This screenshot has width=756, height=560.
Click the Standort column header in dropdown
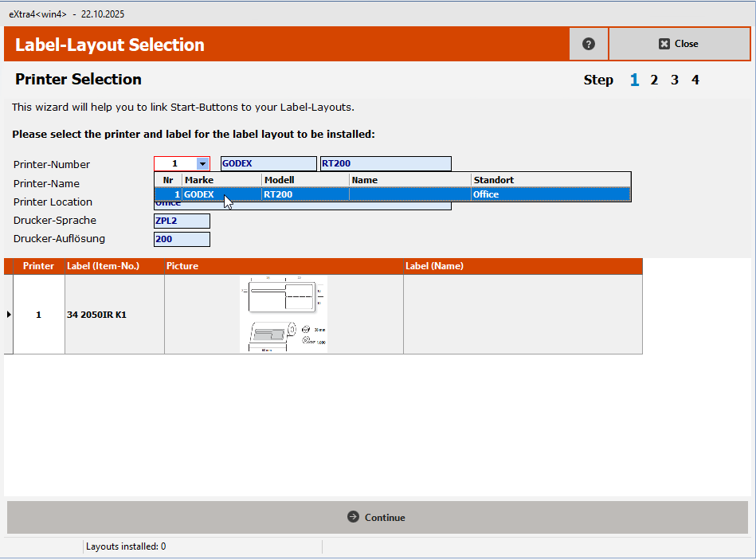pos(550,180)
